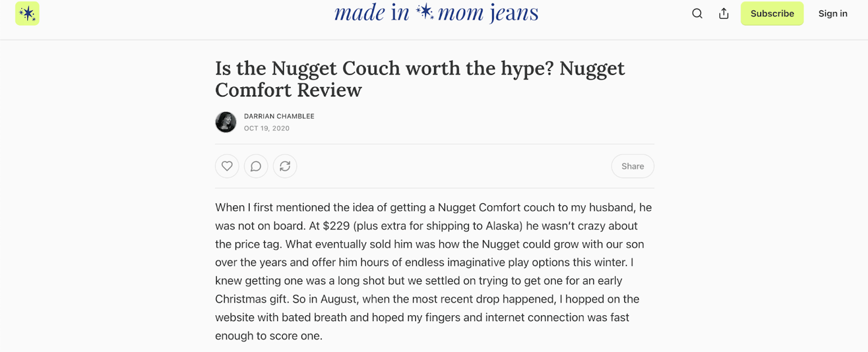Toggle the heart to like the article
The image size is (868, 352).
[x=227, y=166]
